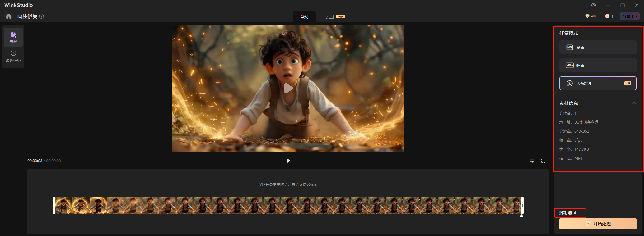This screenshot has width=644, height=236.
Task: Maximize the WinkStudio window
Action: pos(623,5)
